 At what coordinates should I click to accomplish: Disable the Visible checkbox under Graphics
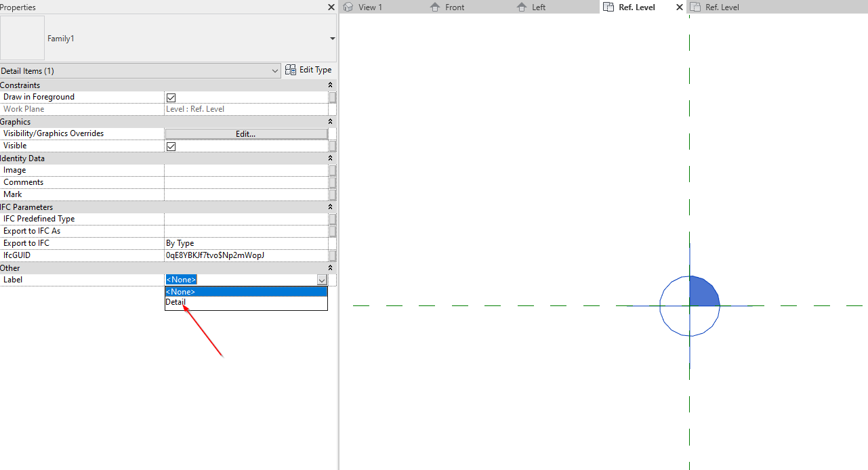171,146
